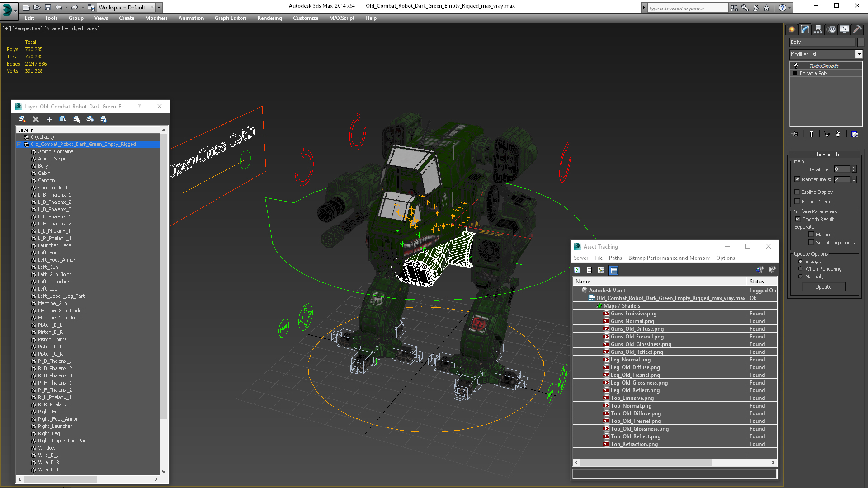Toggle Isoline Display checkbox

click(x=797, y=192)
